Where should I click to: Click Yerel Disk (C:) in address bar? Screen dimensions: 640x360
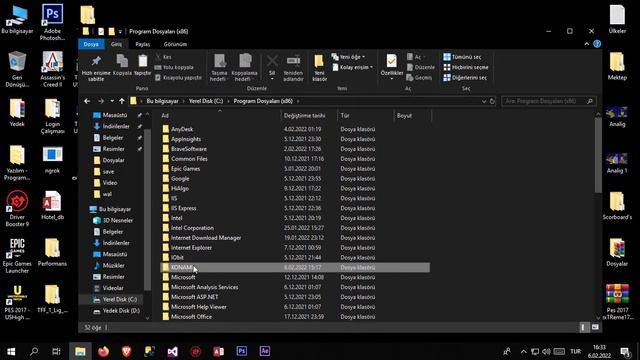[x=206, y=101]
